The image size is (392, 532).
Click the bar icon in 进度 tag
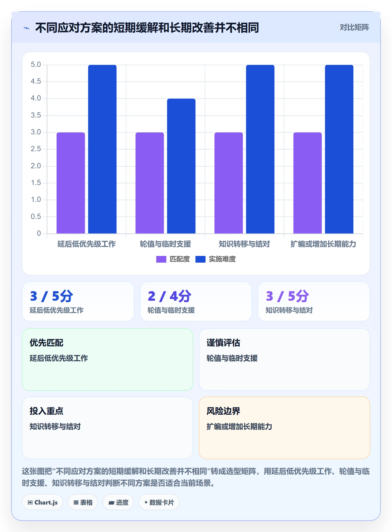coord(111,503)
